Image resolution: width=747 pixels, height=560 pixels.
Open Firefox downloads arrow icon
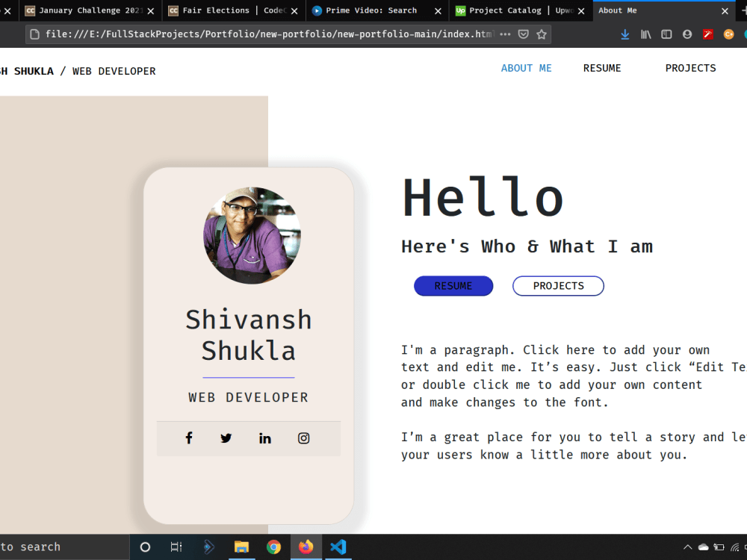625,34
